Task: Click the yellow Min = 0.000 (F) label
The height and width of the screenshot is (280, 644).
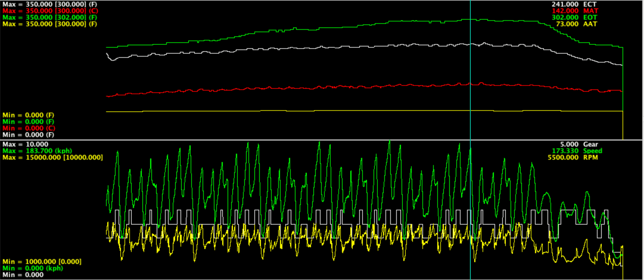Action: 28,115
